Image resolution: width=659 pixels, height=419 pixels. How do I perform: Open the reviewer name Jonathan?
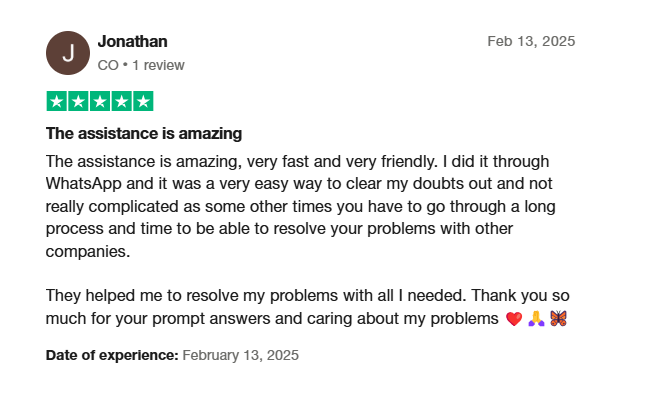coord(132,41)
